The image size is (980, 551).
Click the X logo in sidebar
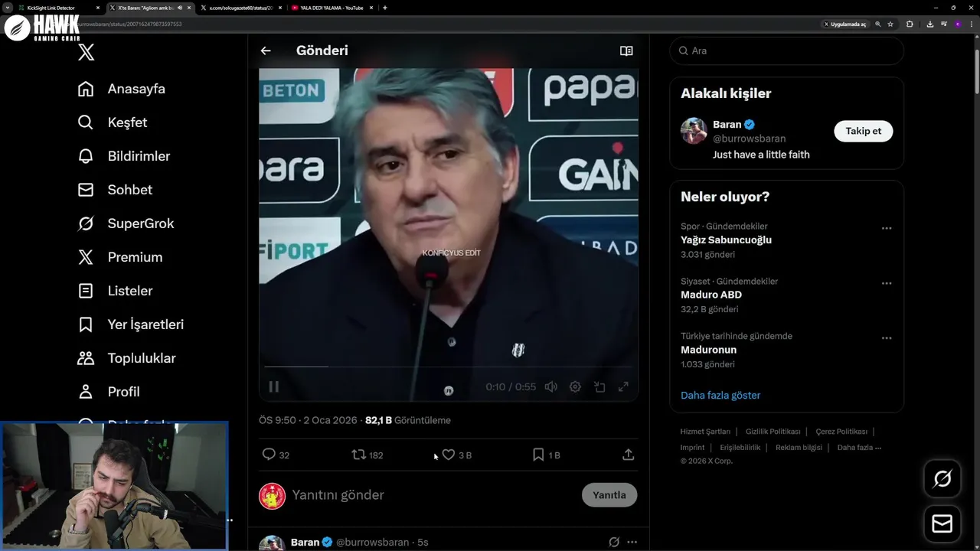tap(87, 52)
